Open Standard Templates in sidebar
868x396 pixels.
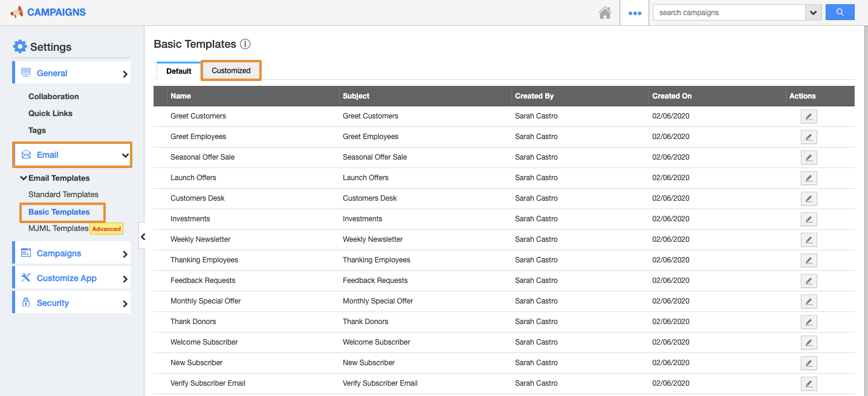point(63,195)
